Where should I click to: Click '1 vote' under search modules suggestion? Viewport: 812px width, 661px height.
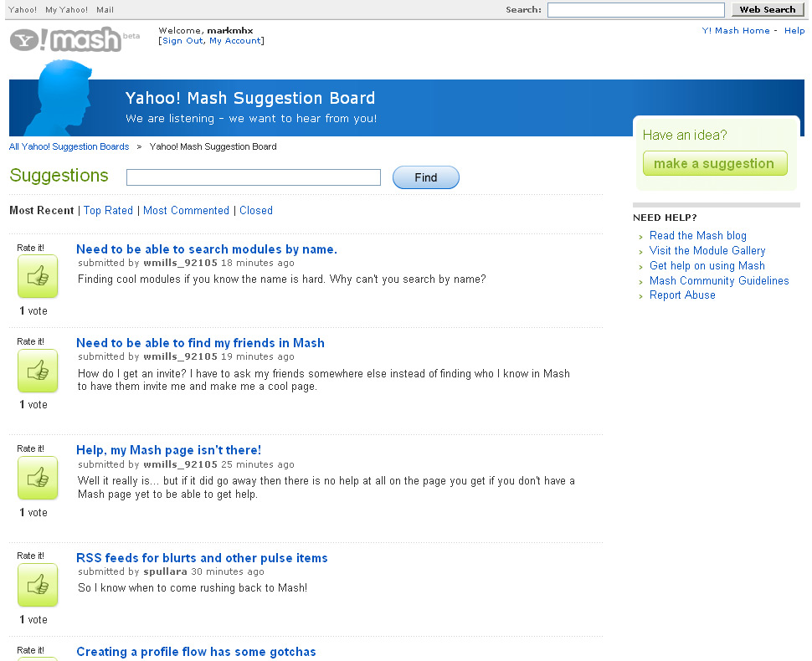[x=33, y=310]
